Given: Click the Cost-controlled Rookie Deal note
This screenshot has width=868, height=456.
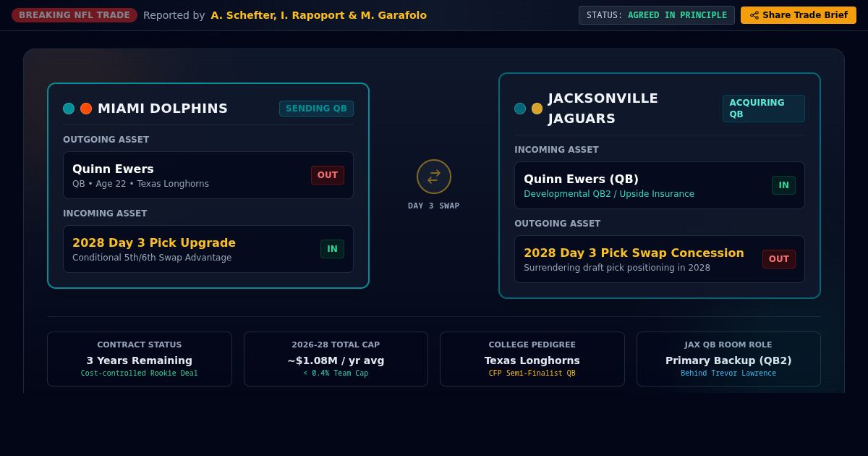Looking at the screenshot, I should point(140,373).
